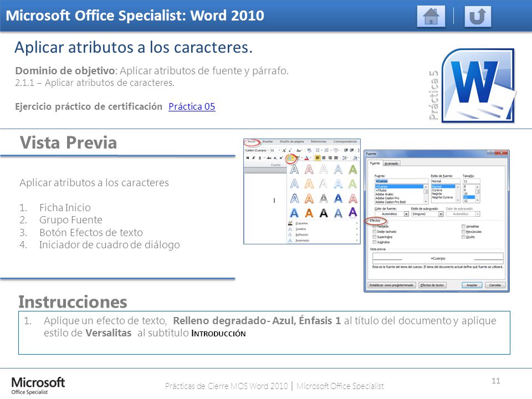Viewport: 532px width, 399px height.
Task: Open the Insertar ribbon tab
Action: 268,141
